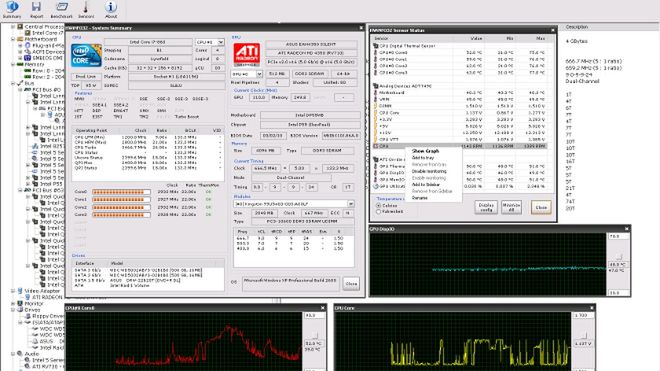660x371 pixels.
Task: Click the About info icon
Action: [111, 7]
